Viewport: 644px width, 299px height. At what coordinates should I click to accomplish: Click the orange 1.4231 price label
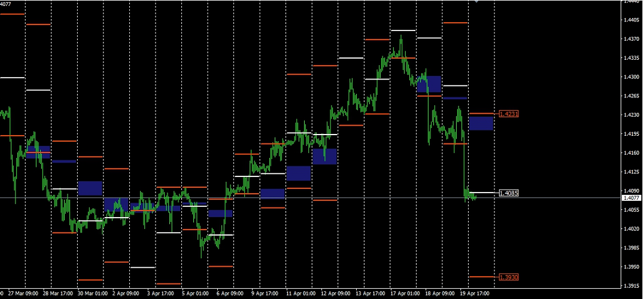(x=508, y=114)
